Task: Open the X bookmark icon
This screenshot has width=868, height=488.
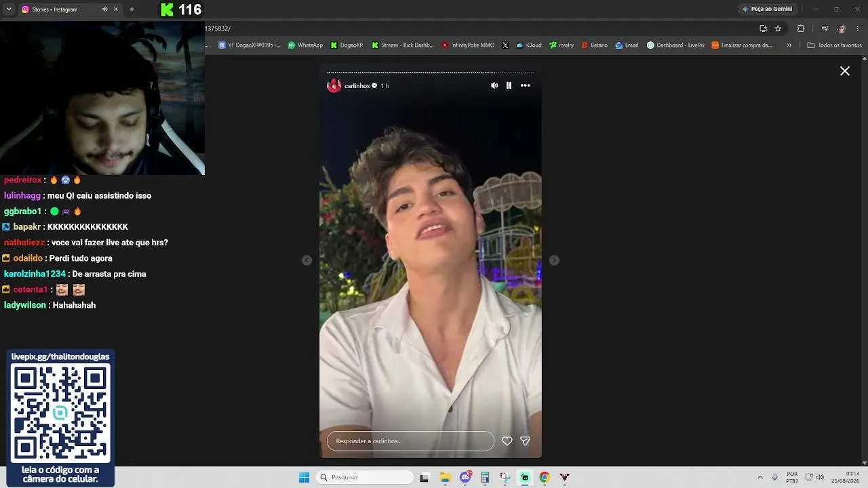Action: point(505,45)
